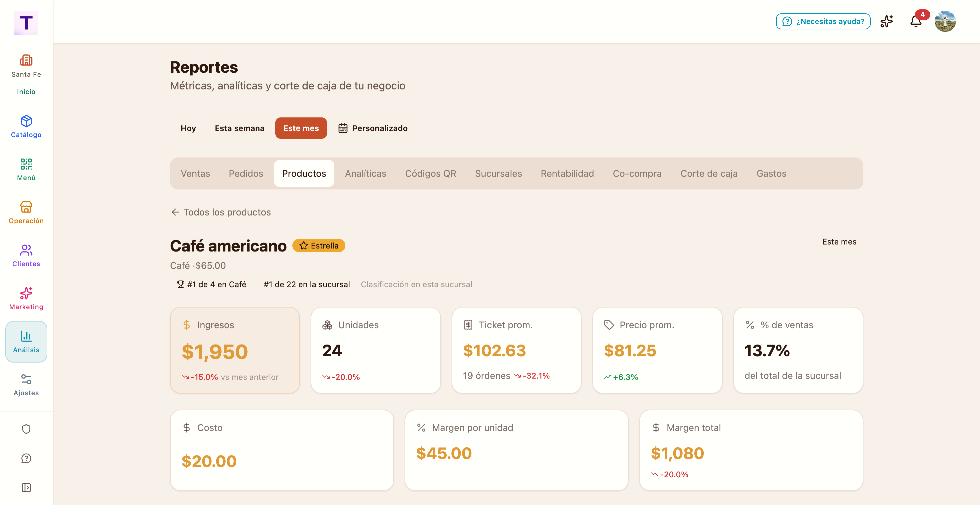Open the notifications bell
The height and width of the screenshot is (505, 980).
coord(916,21)
